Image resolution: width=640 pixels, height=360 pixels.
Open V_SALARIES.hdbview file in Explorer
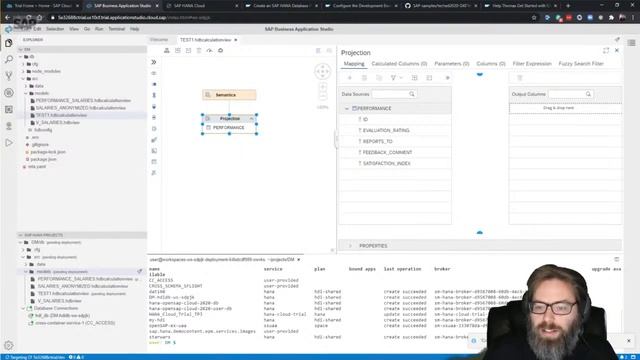(x=57, y=122)
